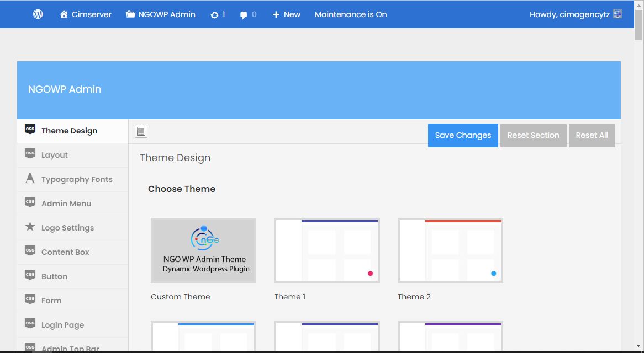Open the Typography Fonts section
This screenshot has height=353, width=644.
tap(73, 180)
